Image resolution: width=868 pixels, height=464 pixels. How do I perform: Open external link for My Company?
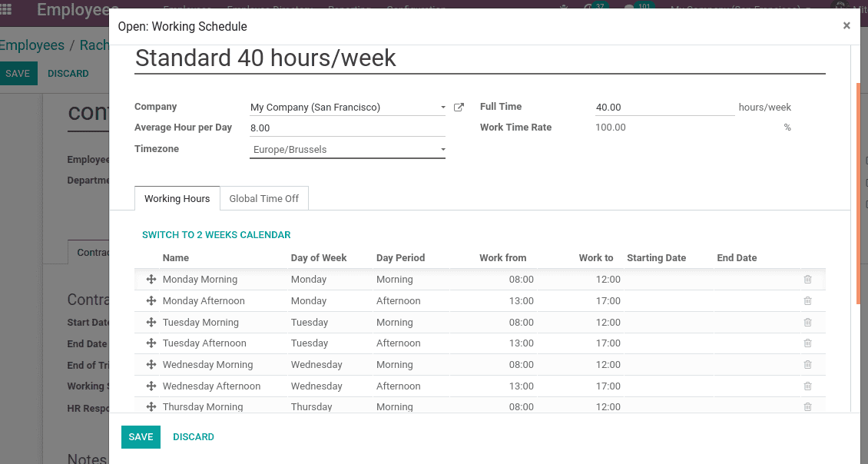[x=459, y=108]
